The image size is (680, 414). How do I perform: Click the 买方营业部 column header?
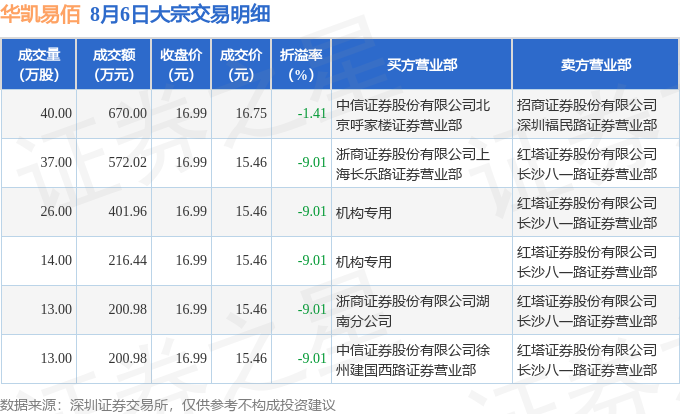(x=422, y=65)
